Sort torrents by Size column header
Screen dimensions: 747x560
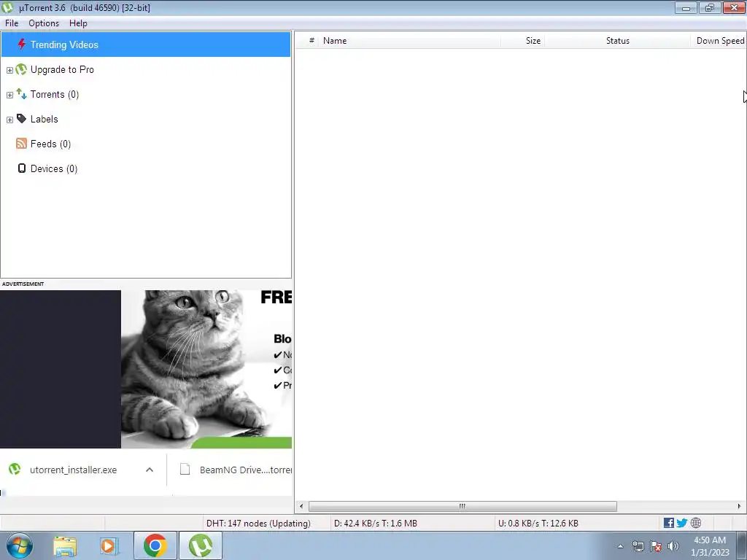(522, 41)
